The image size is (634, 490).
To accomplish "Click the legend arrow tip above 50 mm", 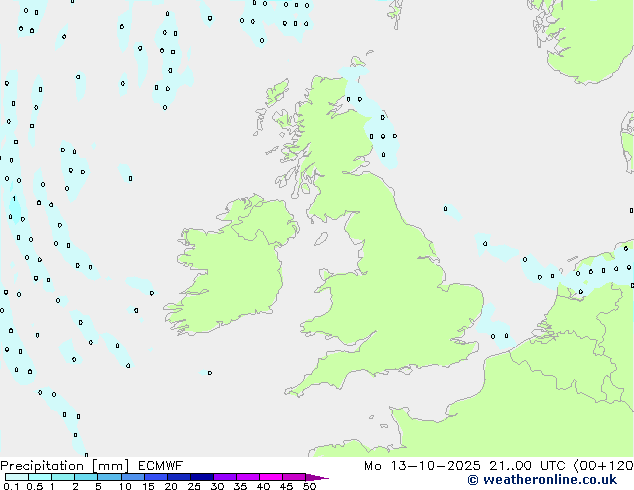I will pos(317,478).
